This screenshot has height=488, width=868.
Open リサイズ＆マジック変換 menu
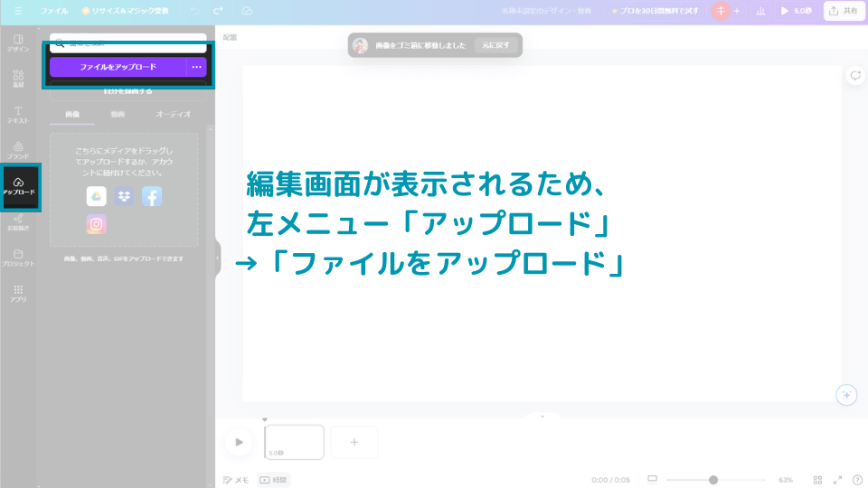click(x=125, y=11)
